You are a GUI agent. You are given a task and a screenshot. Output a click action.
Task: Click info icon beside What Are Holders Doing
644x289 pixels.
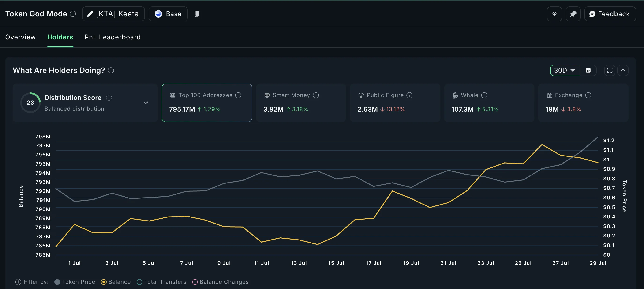[x=111, y=71]
